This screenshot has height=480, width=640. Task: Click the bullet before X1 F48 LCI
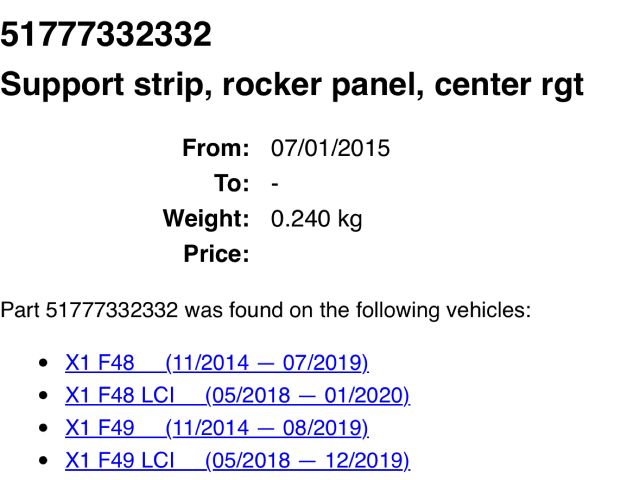[x=41, y=396]
